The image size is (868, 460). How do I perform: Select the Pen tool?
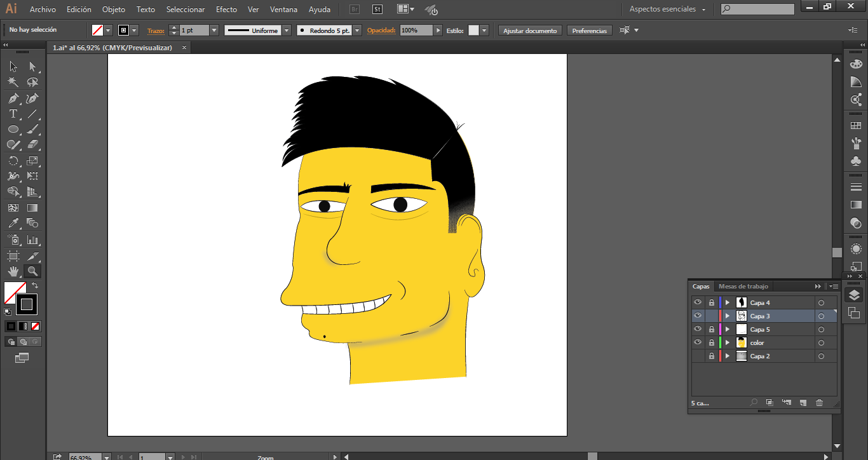(13, 98)
